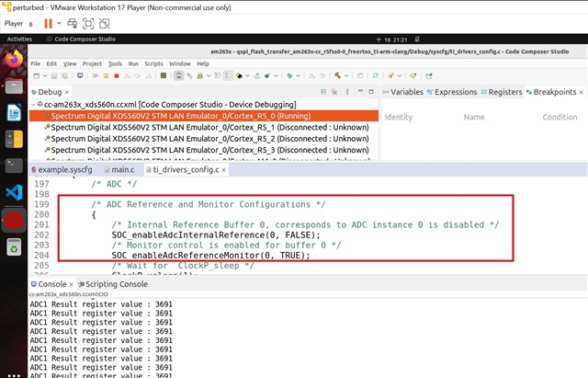Switch to the Registers tab

(502, 92)
